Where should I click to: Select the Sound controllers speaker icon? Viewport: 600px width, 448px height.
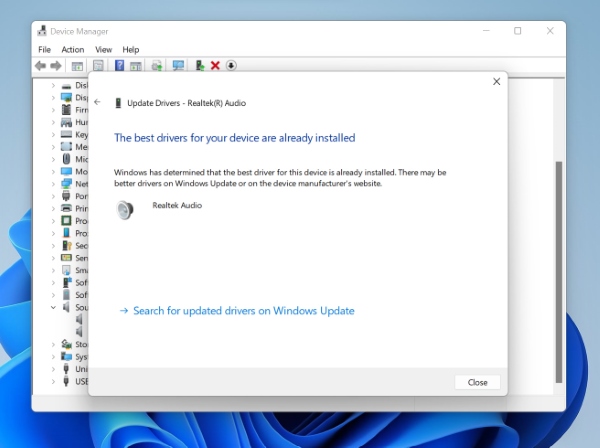[67, 307]
